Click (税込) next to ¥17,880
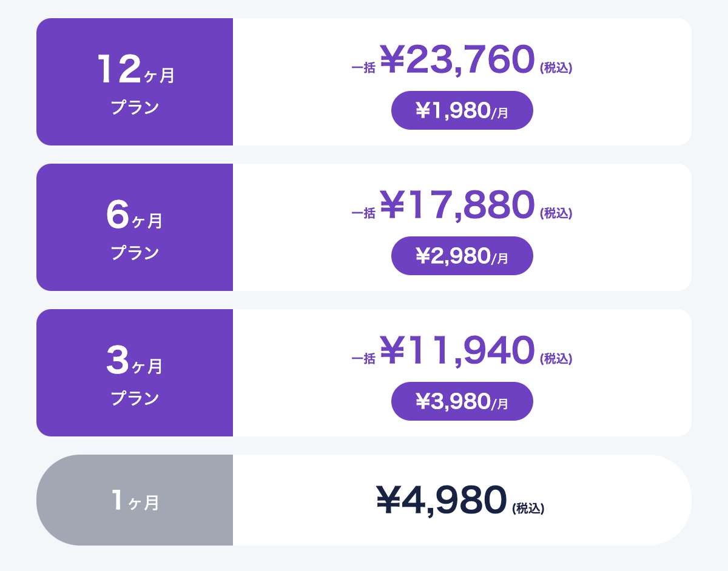 click(x=556, y=213)
